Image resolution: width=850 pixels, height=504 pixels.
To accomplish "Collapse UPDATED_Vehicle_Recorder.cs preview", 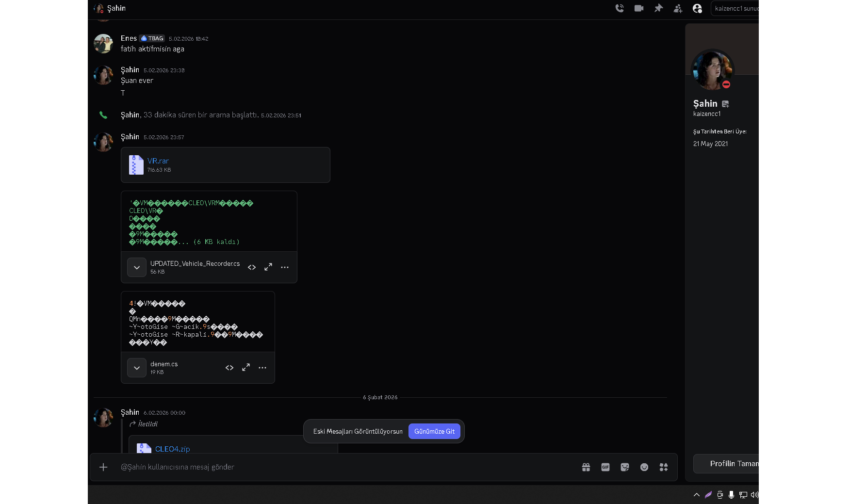I will [137, 267].
